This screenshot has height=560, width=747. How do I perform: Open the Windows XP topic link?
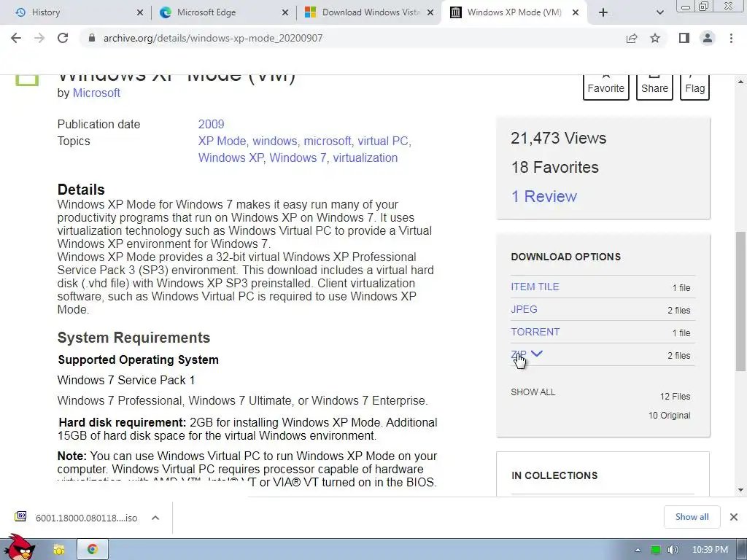point(231,157)
